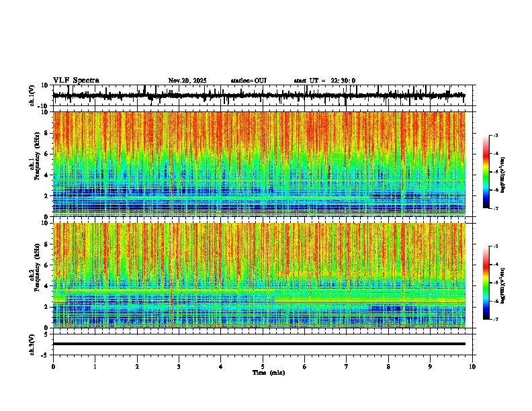Click tick label "0" on the Time axis

click(x=53, y=367)
